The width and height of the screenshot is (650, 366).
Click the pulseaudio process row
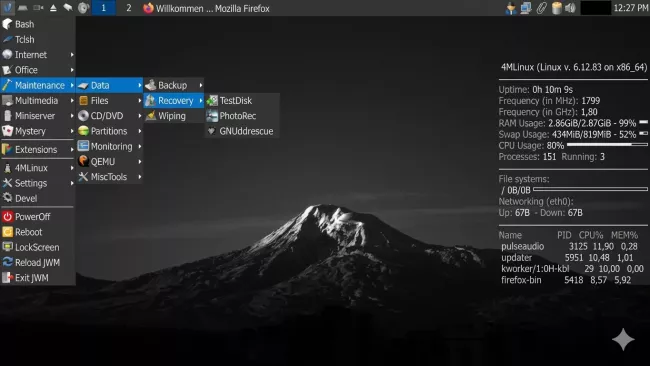pyautogui.click(x=569, y=247)
